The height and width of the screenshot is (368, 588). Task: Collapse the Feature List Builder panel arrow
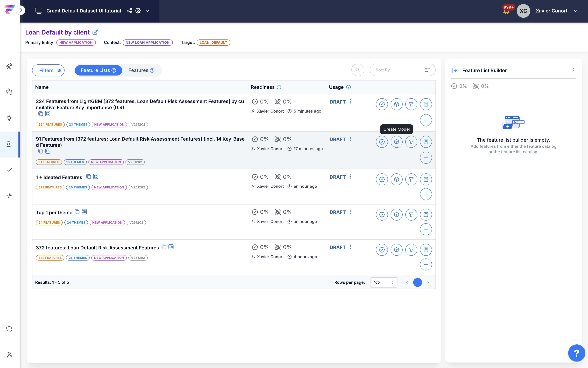pos(454,70)
